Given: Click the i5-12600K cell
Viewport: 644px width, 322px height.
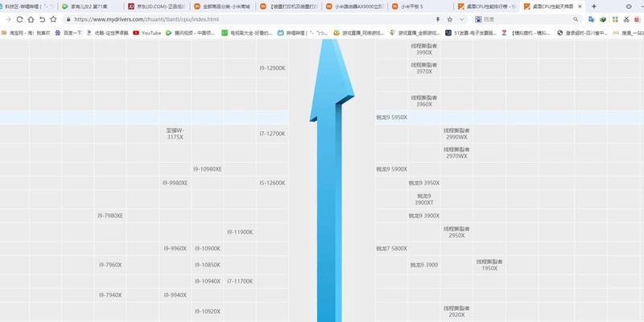Looking at the screenshot, I should coord(272,184).
